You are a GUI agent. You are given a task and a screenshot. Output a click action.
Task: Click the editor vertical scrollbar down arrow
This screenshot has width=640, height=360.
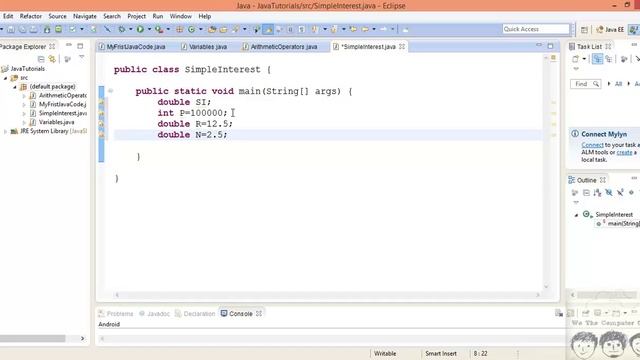(x=546, y=287)
